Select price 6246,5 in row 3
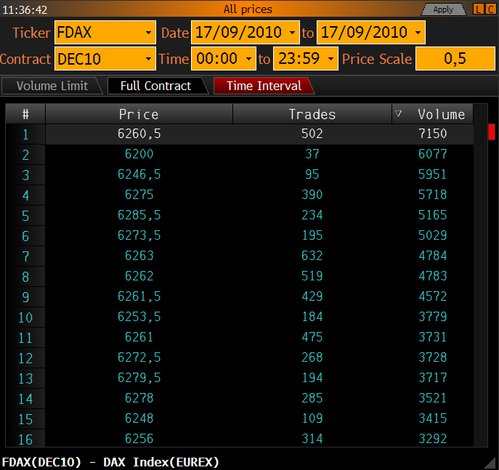 coord(139,174)
